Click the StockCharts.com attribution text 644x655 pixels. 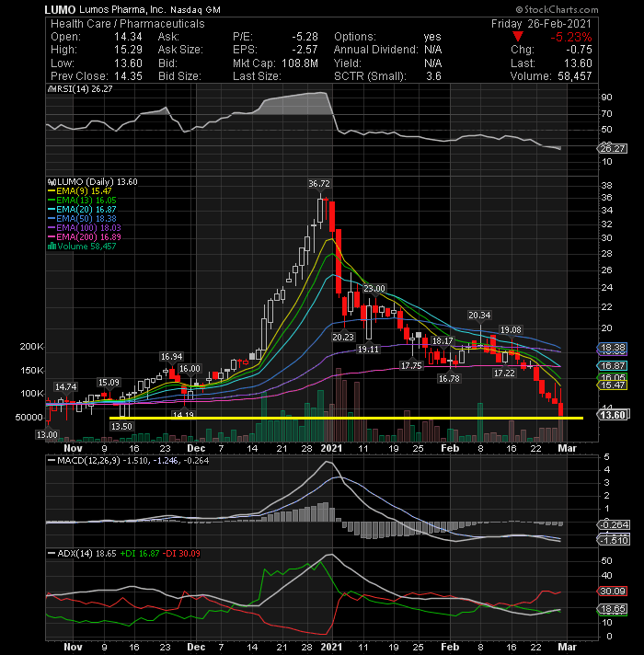point(558,9)
